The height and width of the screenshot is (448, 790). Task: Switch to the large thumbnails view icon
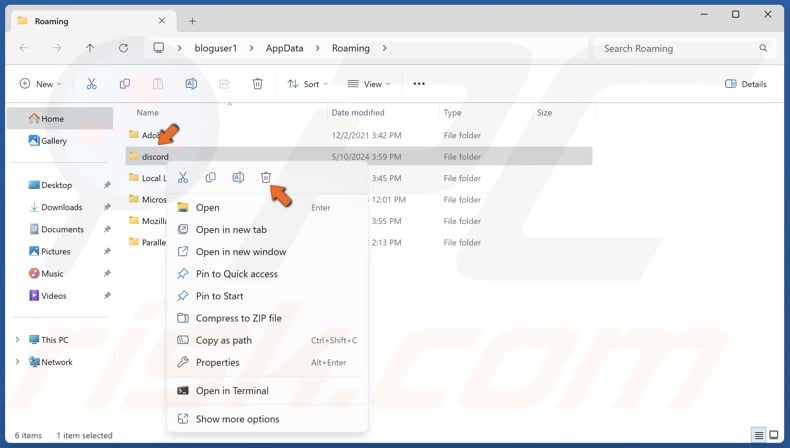click(774, 435)
